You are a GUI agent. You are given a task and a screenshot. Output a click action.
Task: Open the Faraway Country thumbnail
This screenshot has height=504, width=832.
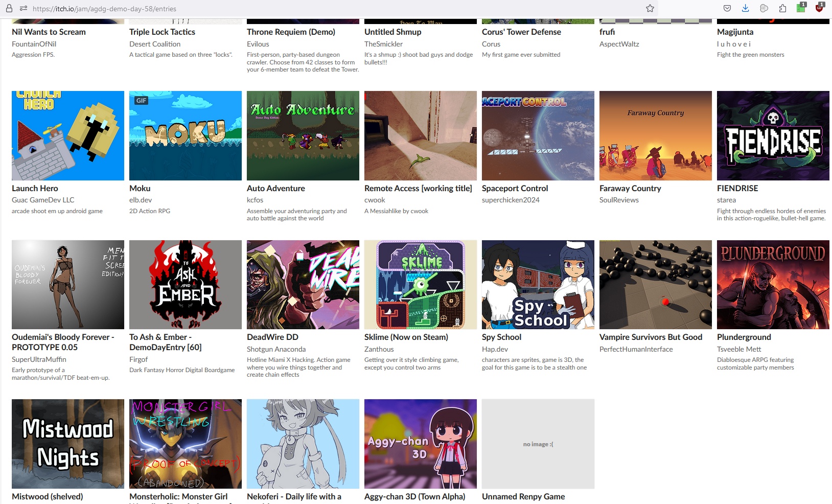(656, 135)
